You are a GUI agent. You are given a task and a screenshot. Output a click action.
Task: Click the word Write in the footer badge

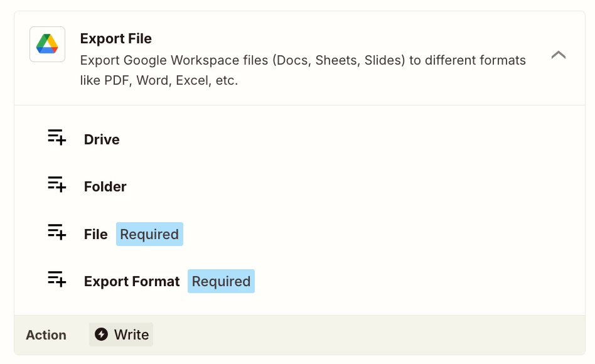131,335
